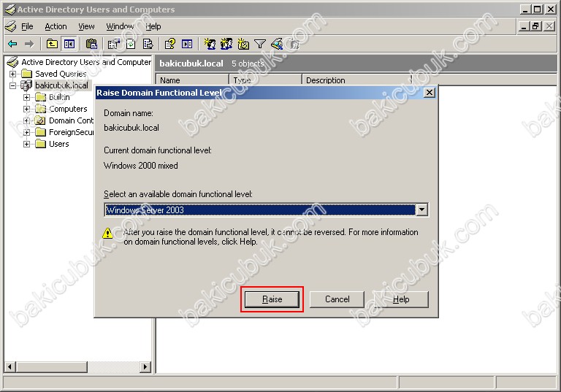The height and width of the screenshot is (392, 561).
Task: Open the domain functional level dropdown arrow
Action: click(421, 210)
